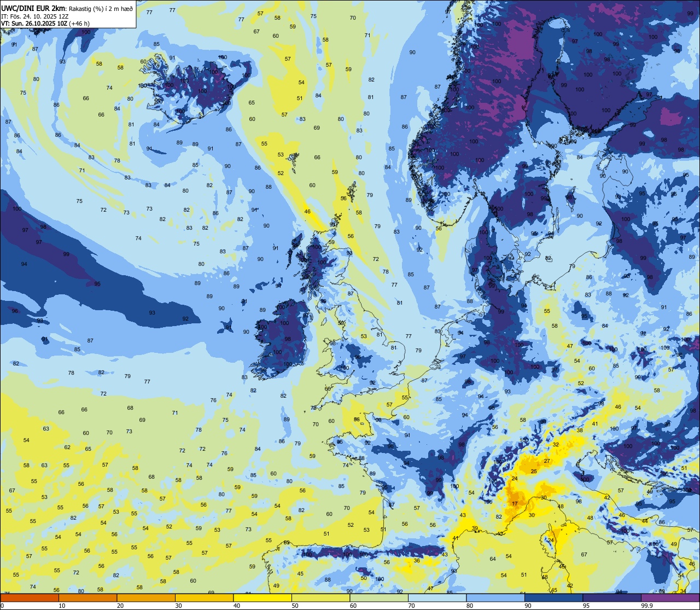Click the humidity value '17' on the map
The height and width of the screenshot is (610, 700).
(515, 503)
